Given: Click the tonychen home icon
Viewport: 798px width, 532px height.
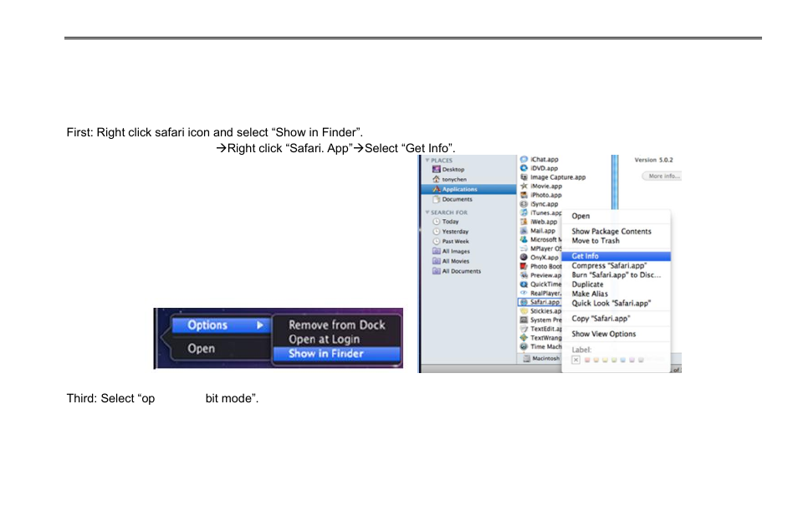Looking at the screenshot, I should pos(436,179).
